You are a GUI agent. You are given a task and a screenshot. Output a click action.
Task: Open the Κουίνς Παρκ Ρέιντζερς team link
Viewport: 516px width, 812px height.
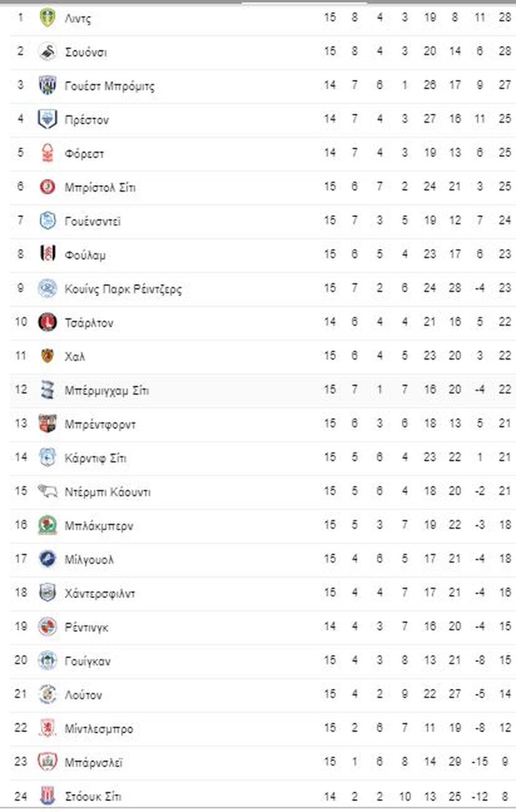click(x=123, y=289)
